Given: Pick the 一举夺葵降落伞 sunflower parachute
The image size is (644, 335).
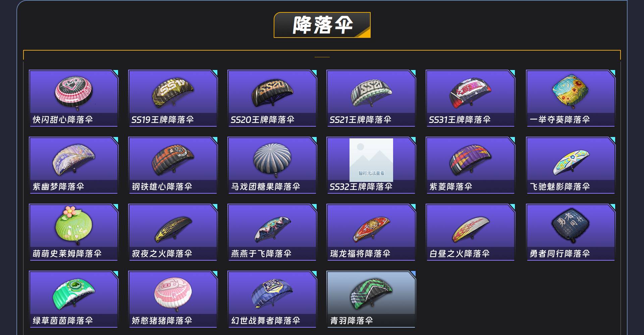Looking at the screenshot, I should click(570, 91).
